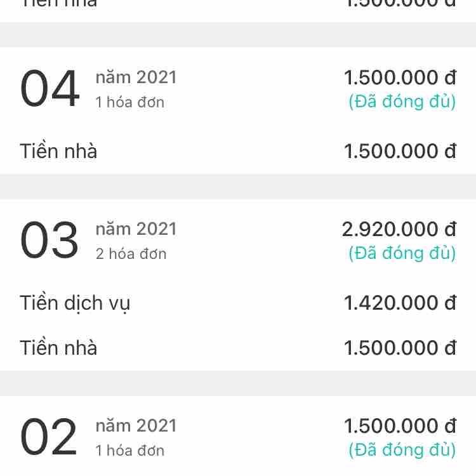This screenshot has width=476, height=476.
Task: Select the 1.500.000 đ total for month 04
Action: [400, 77]
